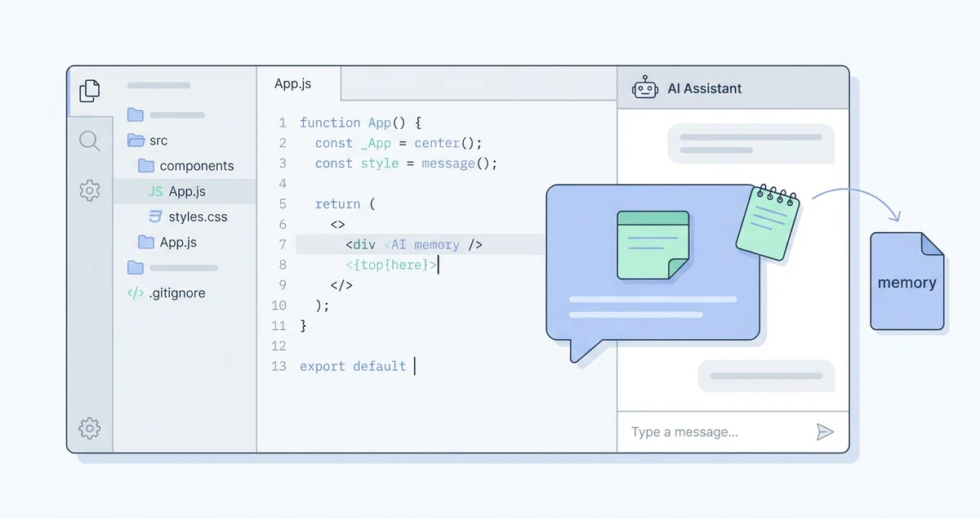The height and width of the screenshot is (518, 980).
Task: Click the <> fragment opener on line 6
Action: 338,224
